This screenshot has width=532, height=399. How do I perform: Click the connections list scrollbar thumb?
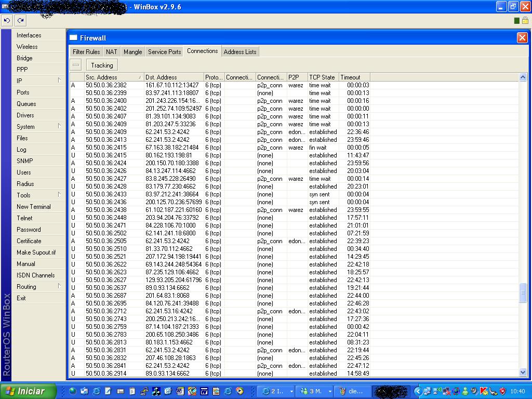coord(523,292)
